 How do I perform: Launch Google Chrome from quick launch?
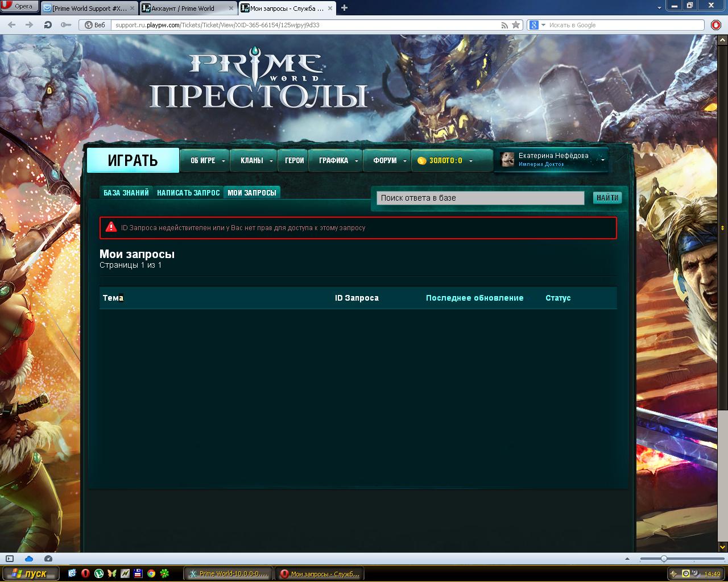(x=151, y=573)
